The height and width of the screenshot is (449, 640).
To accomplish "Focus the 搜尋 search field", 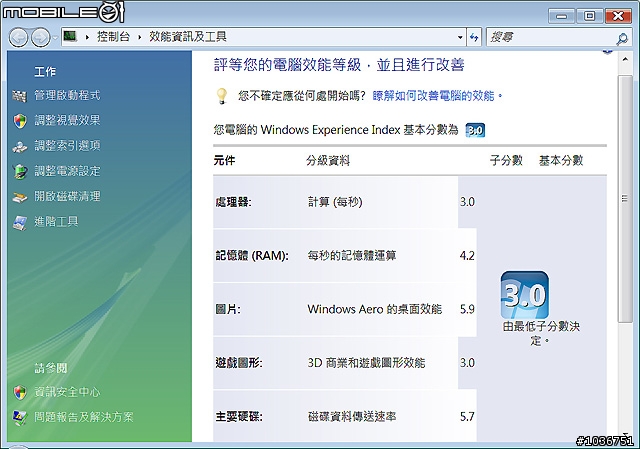I will (x=551, y=38).
